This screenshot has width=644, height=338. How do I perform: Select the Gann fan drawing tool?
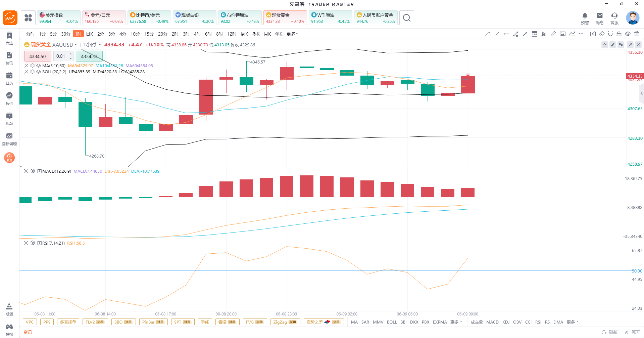tap(544, 34)
